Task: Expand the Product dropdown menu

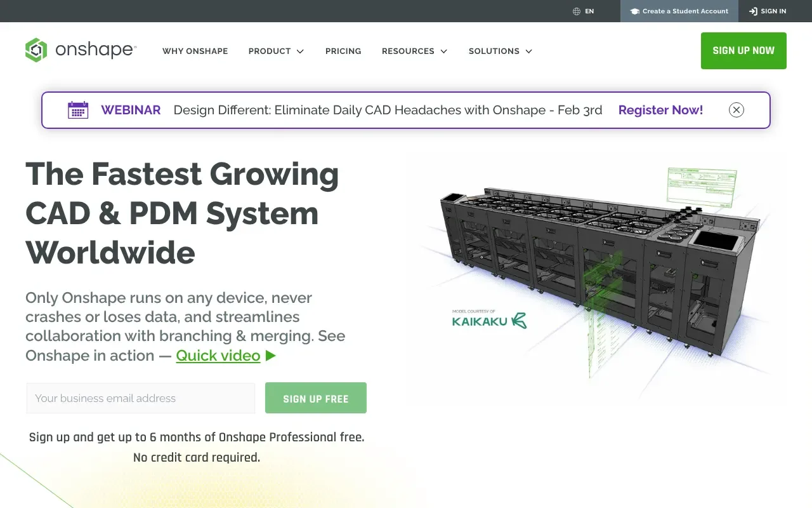Action: coord(276,51)
